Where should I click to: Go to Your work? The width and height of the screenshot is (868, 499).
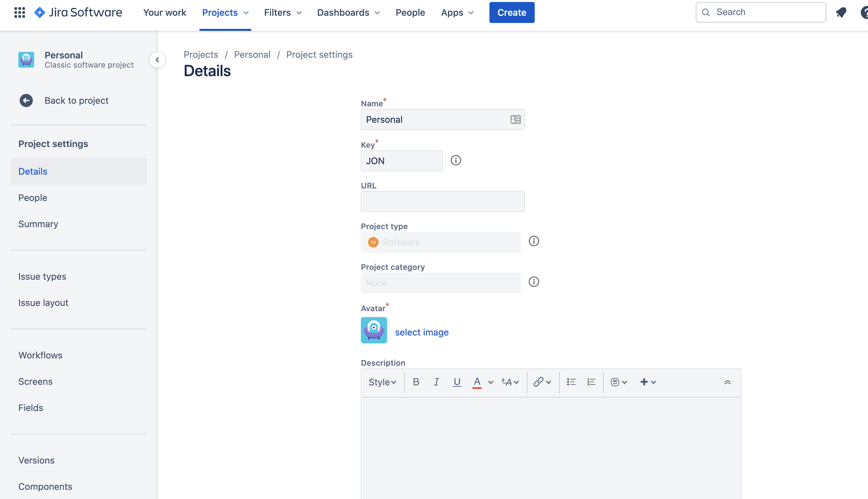coord(164,13)
